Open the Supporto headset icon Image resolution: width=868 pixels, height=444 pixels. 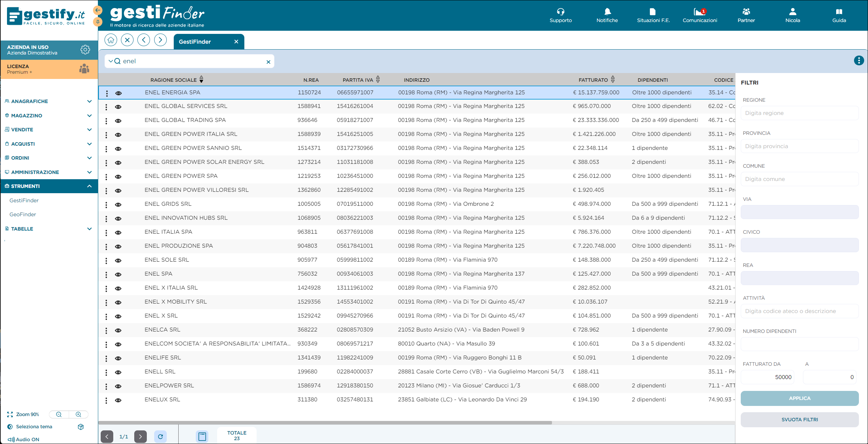coord(560,12)
